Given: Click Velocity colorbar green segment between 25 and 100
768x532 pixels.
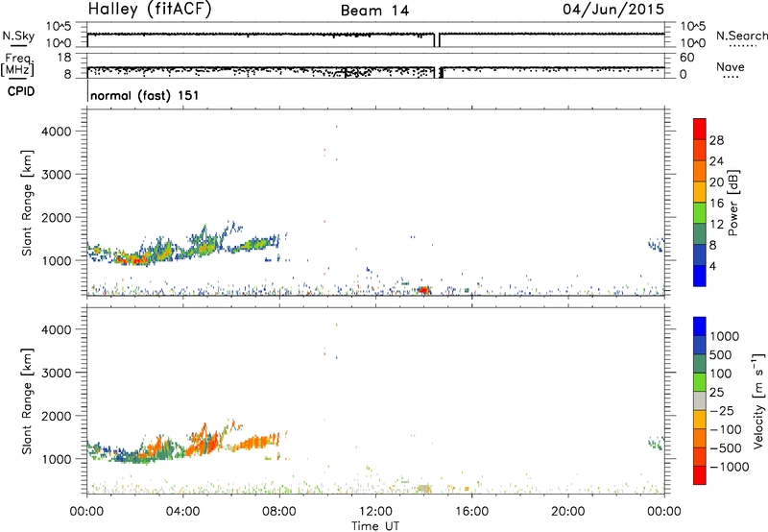Looking at the screenshot, I should pos(700,382).
